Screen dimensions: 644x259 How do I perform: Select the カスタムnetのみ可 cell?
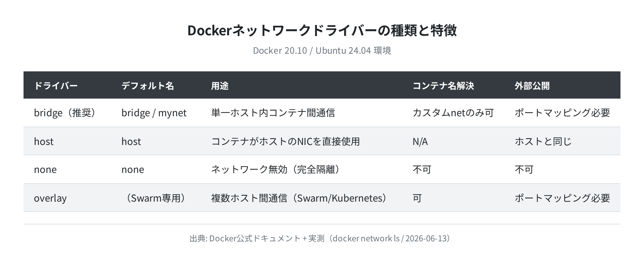[x=453, y=113]
